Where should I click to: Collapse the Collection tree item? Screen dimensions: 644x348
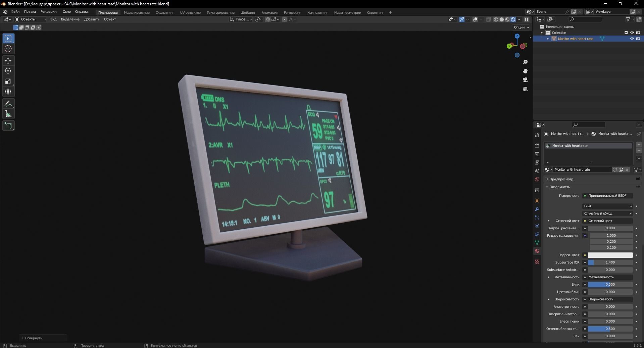pos(542,33)
